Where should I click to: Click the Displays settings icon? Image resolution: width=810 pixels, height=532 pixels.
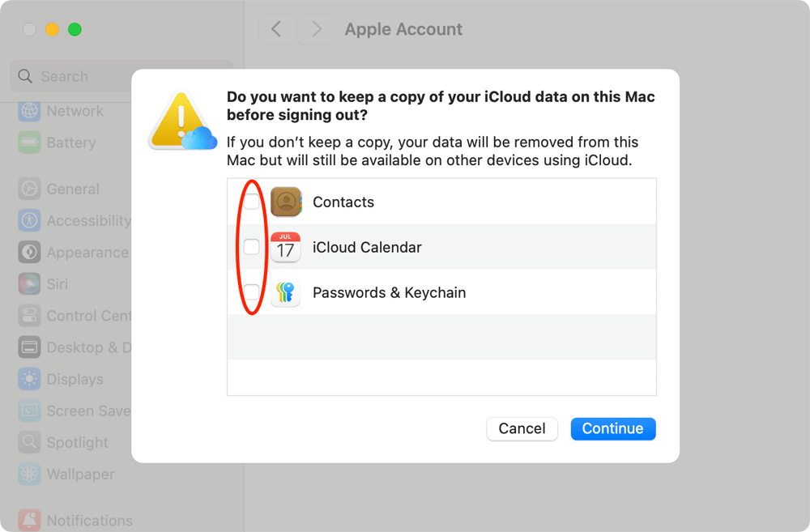point(29,379)
